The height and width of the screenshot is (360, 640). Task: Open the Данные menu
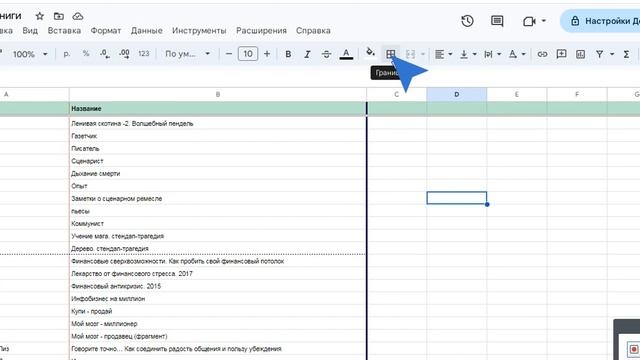pos(147,31)
